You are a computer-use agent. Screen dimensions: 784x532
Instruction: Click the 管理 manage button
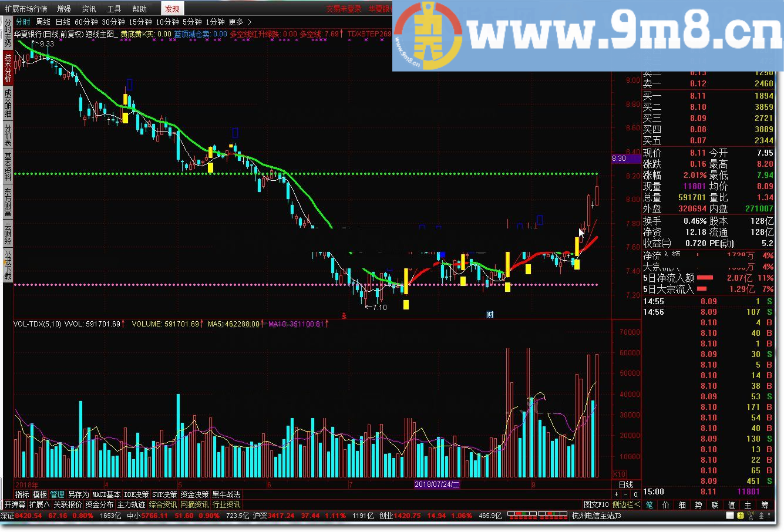[57, 494]
